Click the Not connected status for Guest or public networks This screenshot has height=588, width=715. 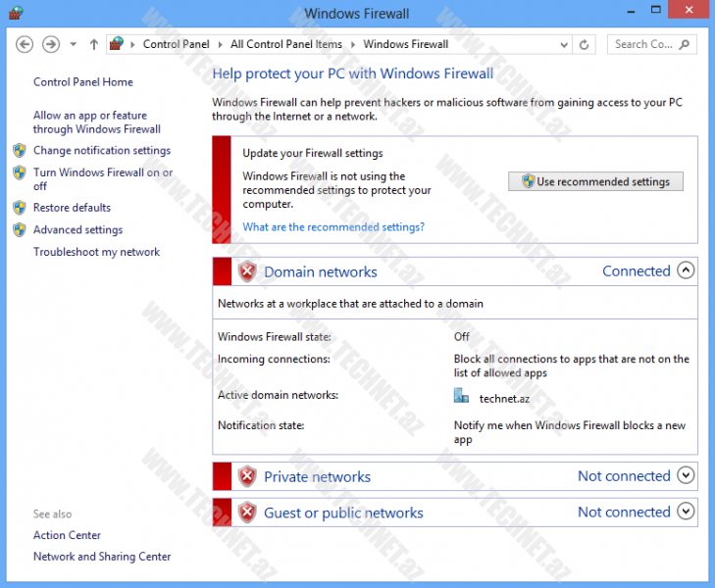(624, 512)
